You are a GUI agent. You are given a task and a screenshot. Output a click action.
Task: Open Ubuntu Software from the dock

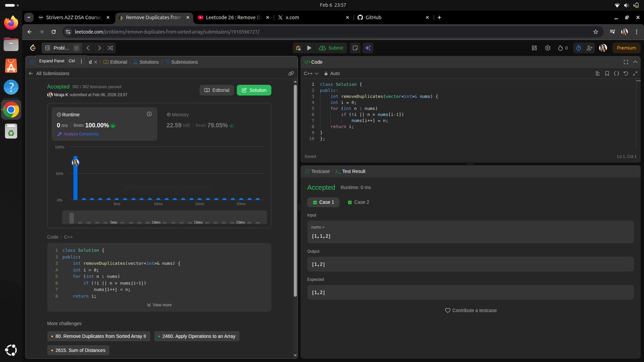click(x=11, y=66)
